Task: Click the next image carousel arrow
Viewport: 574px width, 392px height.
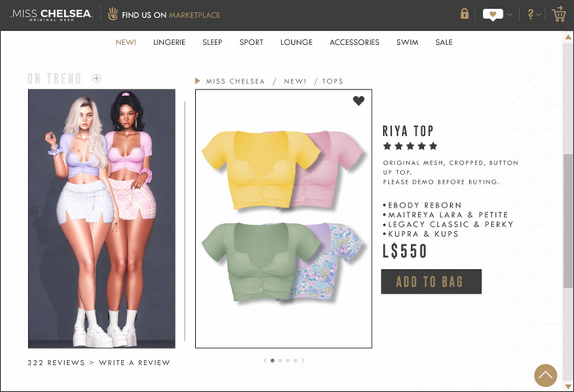Action: click(303, 361)
